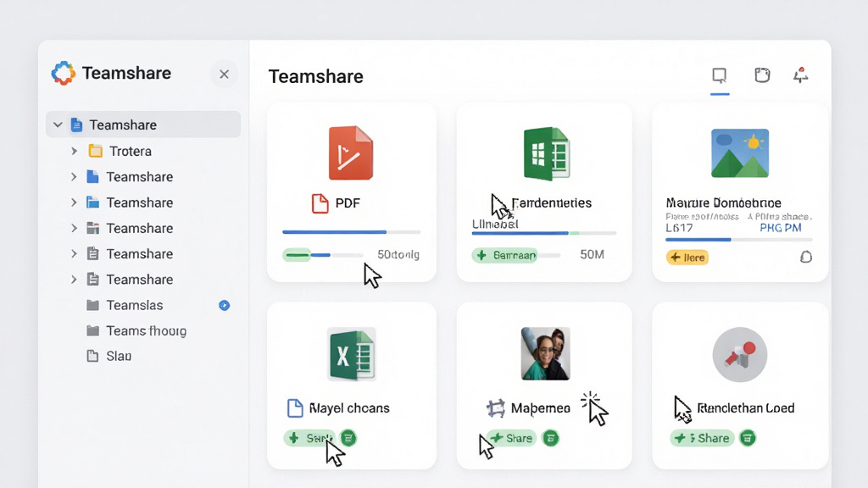The height and width of the screenshot is (488, 868).
Task: Click the yellow Ilare button
Action: (x=687, y=258)
